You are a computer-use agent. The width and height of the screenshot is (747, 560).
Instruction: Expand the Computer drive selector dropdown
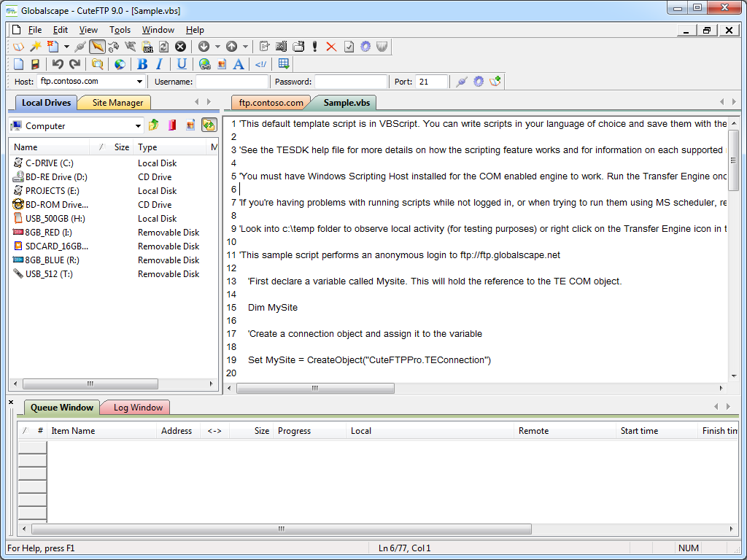(x=138, y=126)
